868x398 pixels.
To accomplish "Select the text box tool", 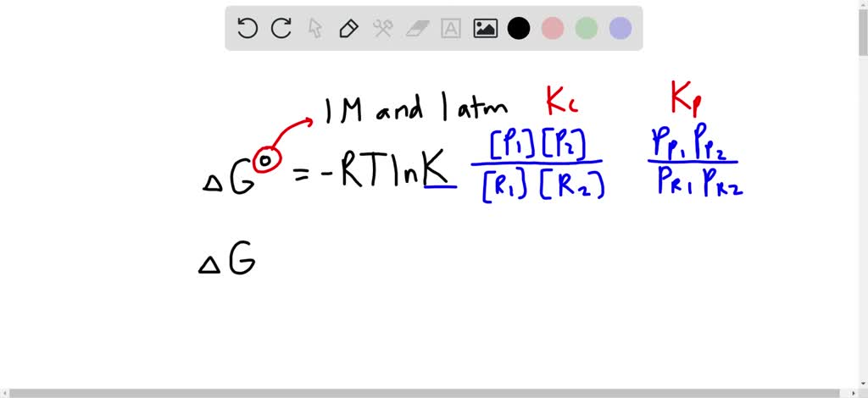I will [x=451, y=28].
